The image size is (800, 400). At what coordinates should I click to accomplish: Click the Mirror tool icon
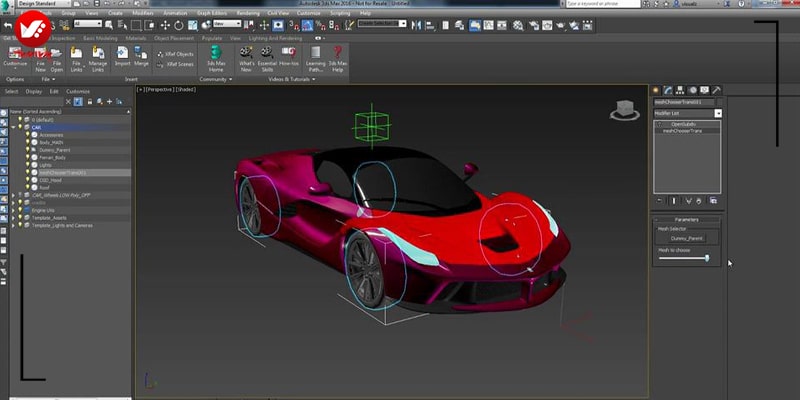[x=416, y=25]
